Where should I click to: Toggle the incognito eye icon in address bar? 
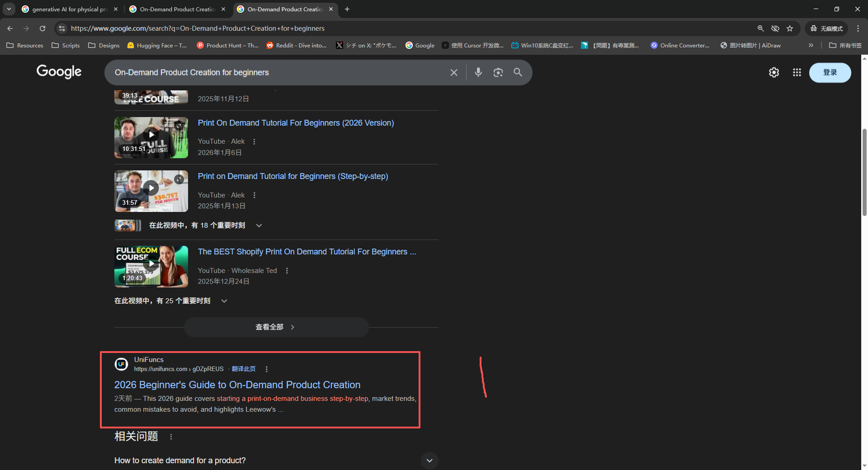click(x=775, y=28)
